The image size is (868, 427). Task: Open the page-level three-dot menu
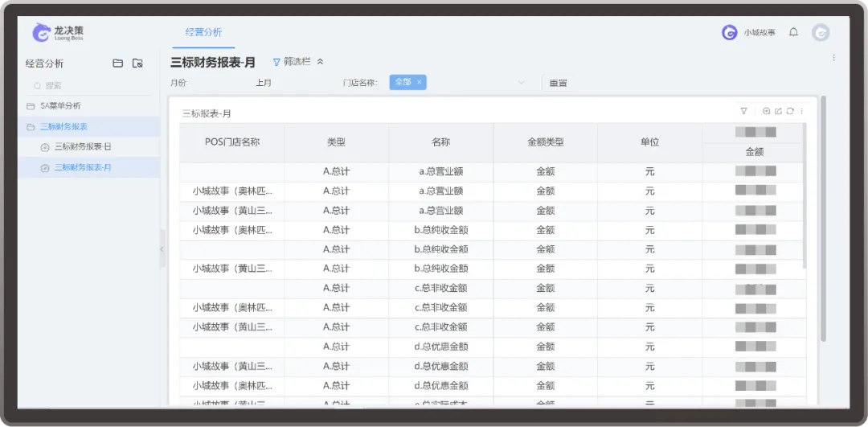click(833, 58)
